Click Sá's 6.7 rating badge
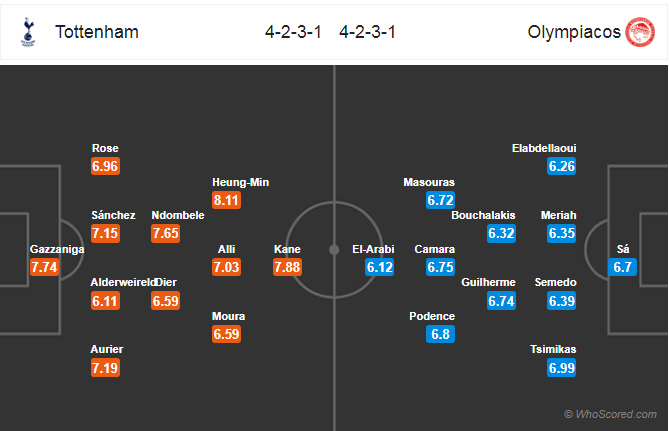The width and height of the screenshot is (669, 431). pos(622,267)
